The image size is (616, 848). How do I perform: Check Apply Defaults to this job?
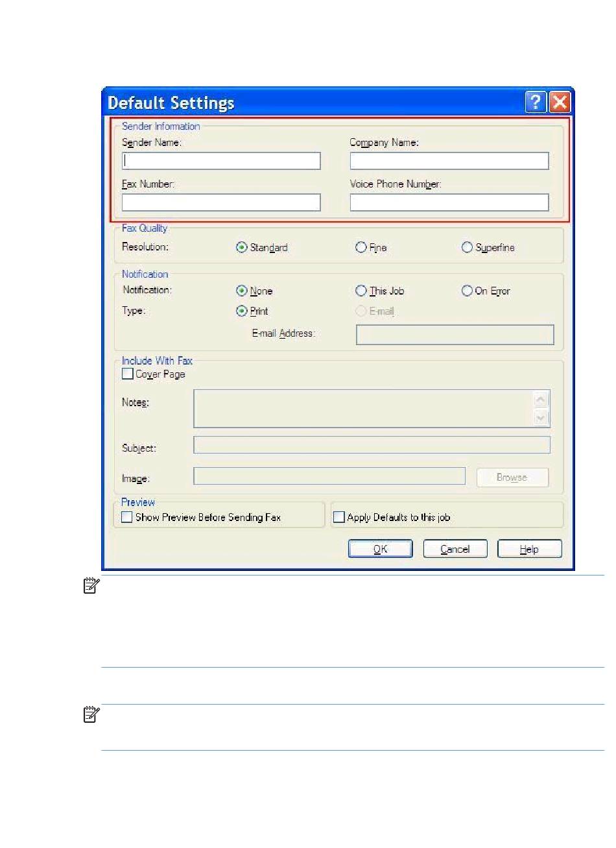pos(338,517)
